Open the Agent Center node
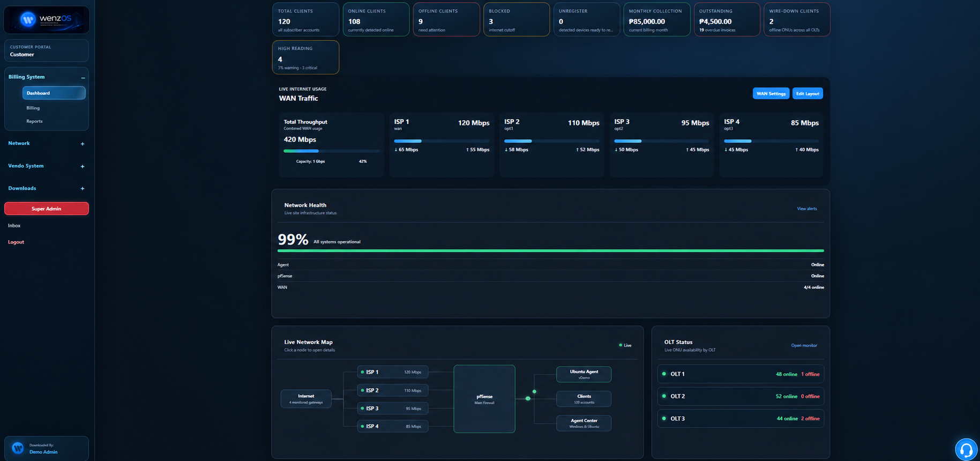Screen dimensions: 980x461 [584, 423]
